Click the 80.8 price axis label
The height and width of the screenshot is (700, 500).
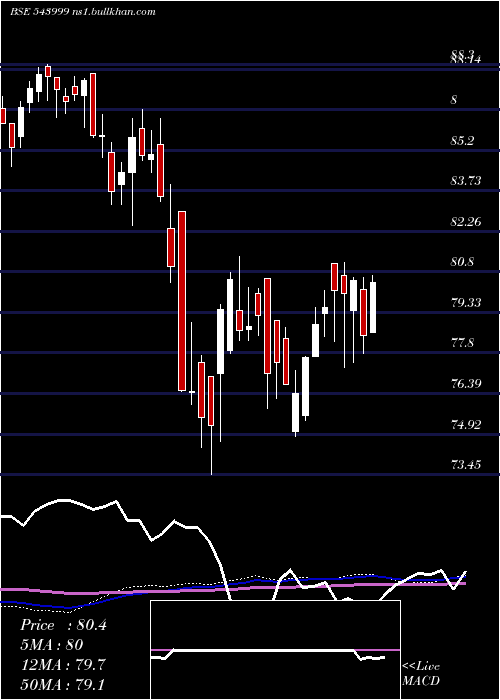(463, 262)
